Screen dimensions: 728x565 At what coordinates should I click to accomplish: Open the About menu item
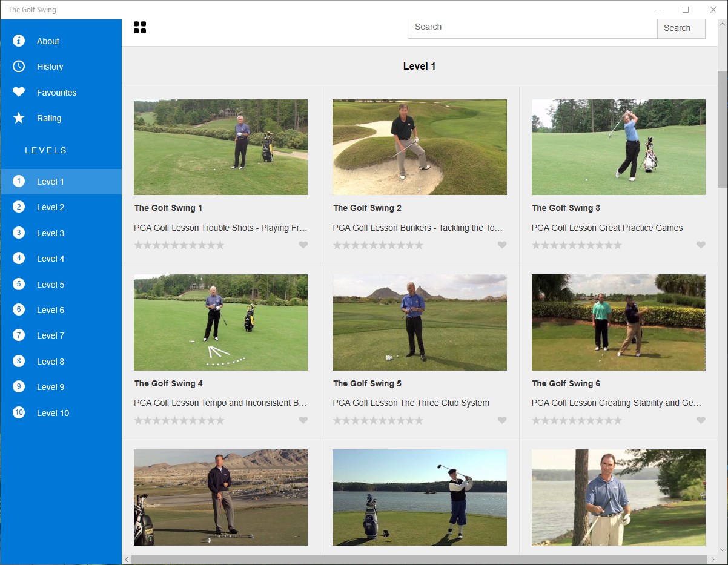point(61,41)
